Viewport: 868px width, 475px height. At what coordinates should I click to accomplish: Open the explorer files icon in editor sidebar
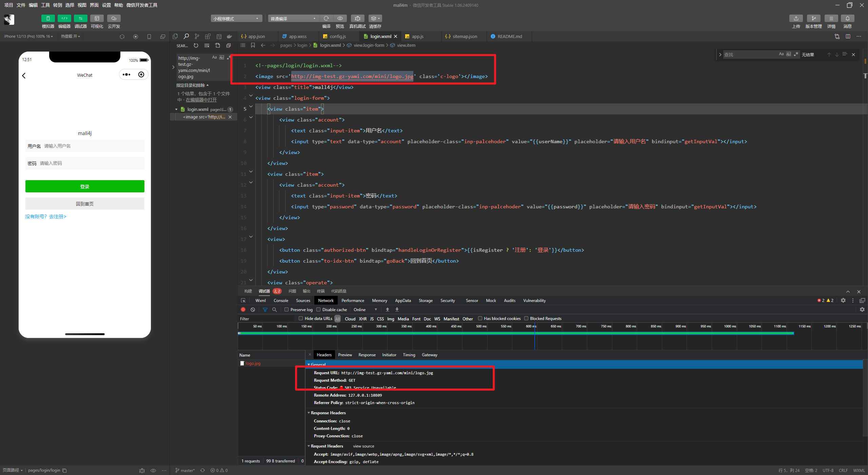(x=175, y=36)
